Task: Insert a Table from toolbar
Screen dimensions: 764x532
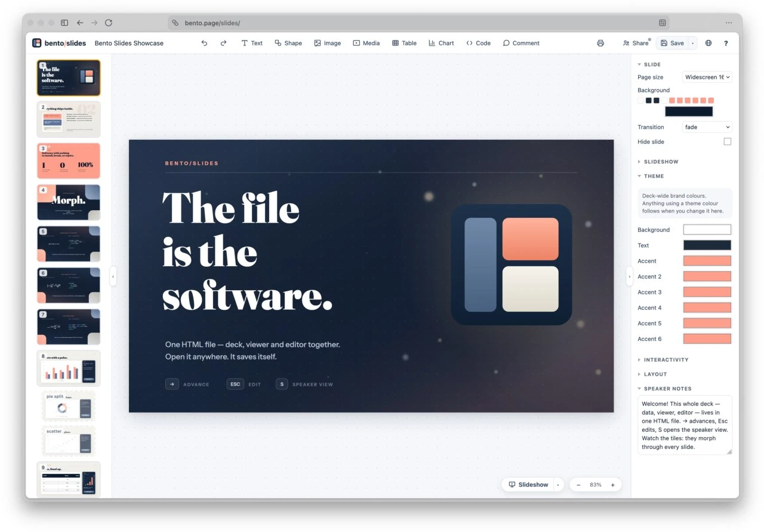Action: pyautogui.click(x=404, y=43)
